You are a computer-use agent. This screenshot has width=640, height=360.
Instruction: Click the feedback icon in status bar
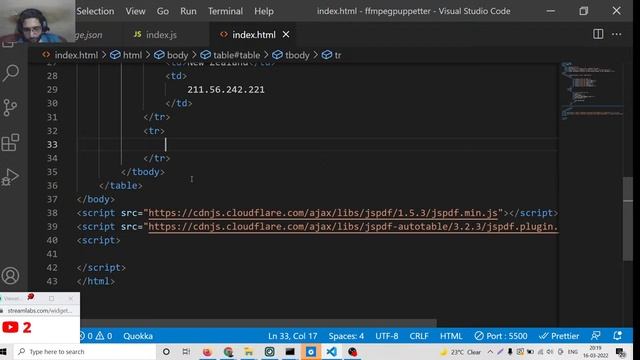(x=596, y=336)
